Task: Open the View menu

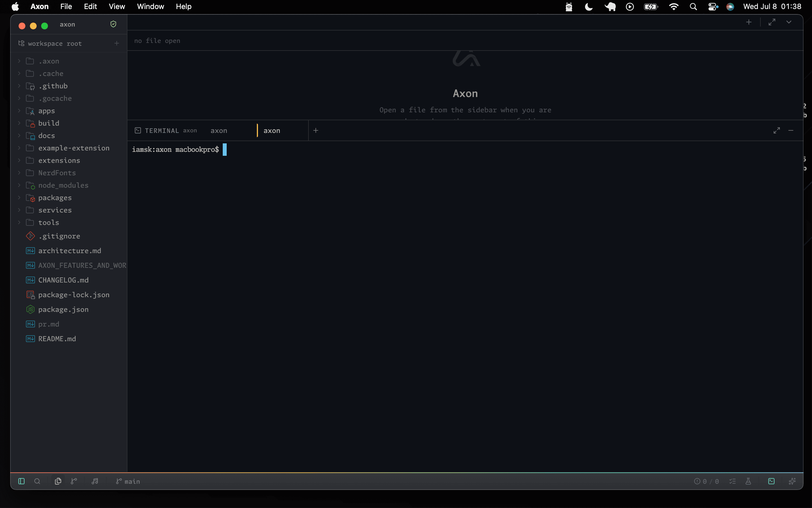Action: (x=117, y=6)
